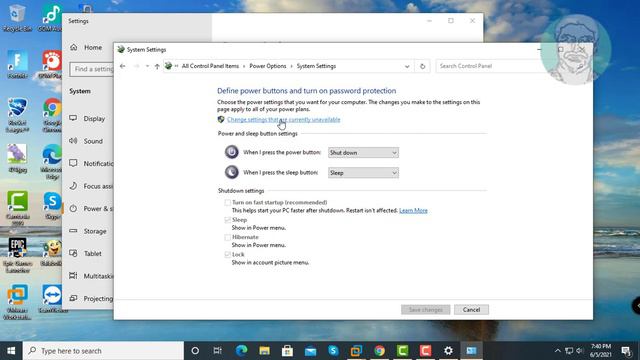The height and width of the screenshot is (360, 640).
Task: Open recent locations dropdown arrow
Action: tap(147, 66)
